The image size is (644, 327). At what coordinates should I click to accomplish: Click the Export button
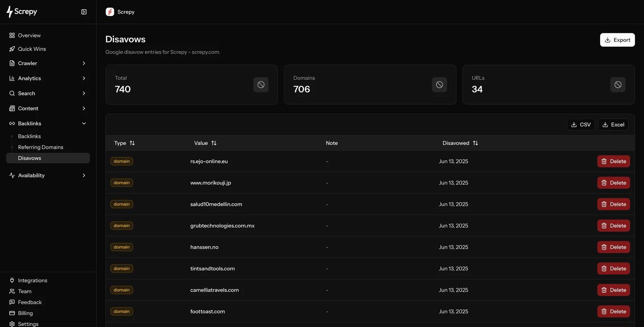click(x=617, y=40)
